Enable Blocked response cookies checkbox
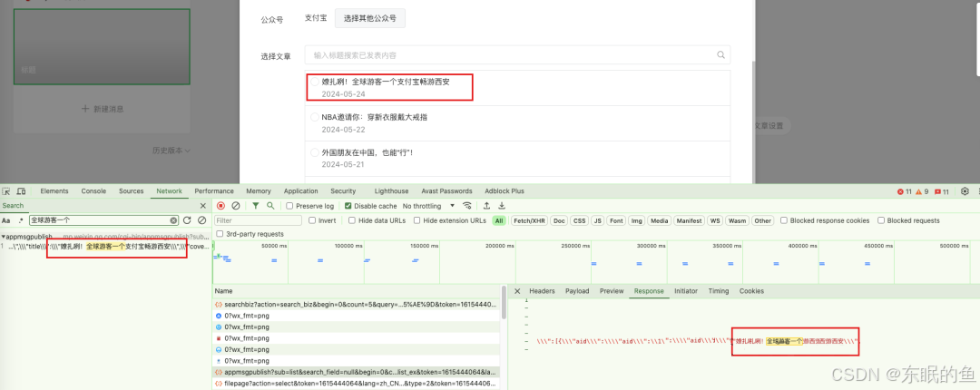This screenshot has height=390, width=980. click(783, 220)
